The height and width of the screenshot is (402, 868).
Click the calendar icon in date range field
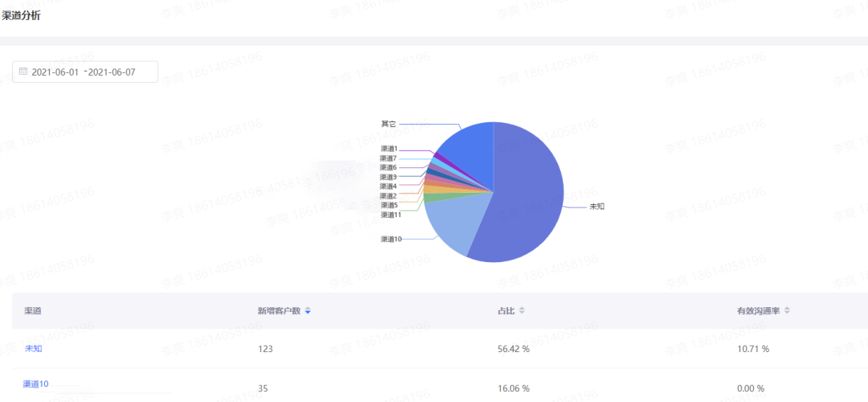point(23,72)
